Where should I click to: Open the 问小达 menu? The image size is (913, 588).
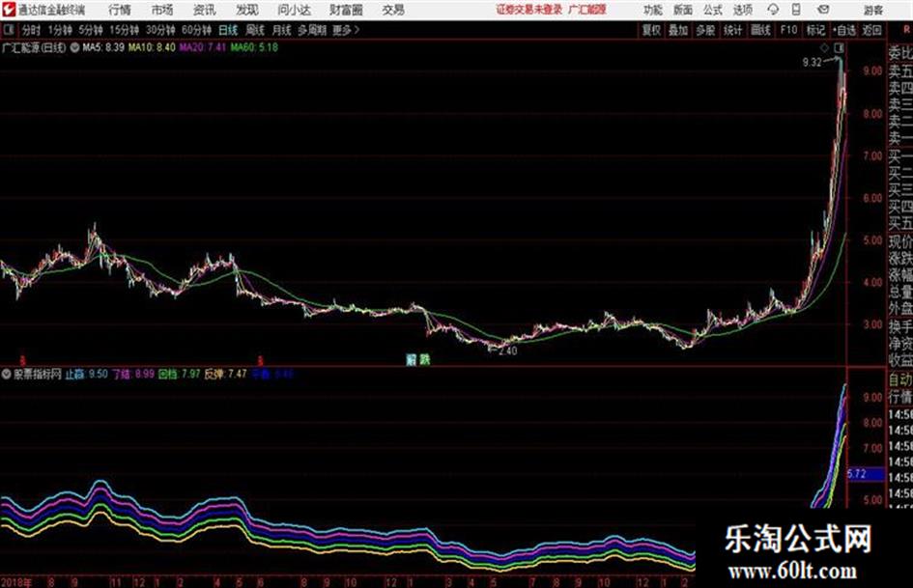pos(294,10)
